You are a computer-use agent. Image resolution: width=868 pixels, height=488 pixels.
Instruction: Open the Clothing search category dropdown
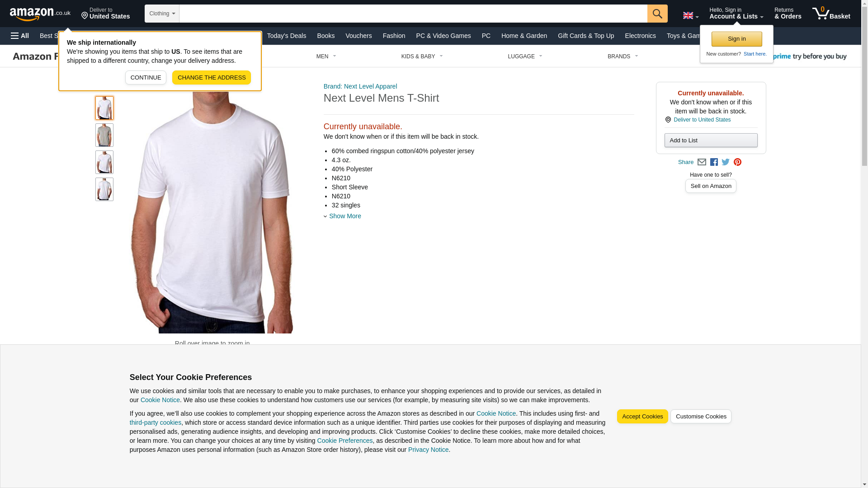point(162,14)
